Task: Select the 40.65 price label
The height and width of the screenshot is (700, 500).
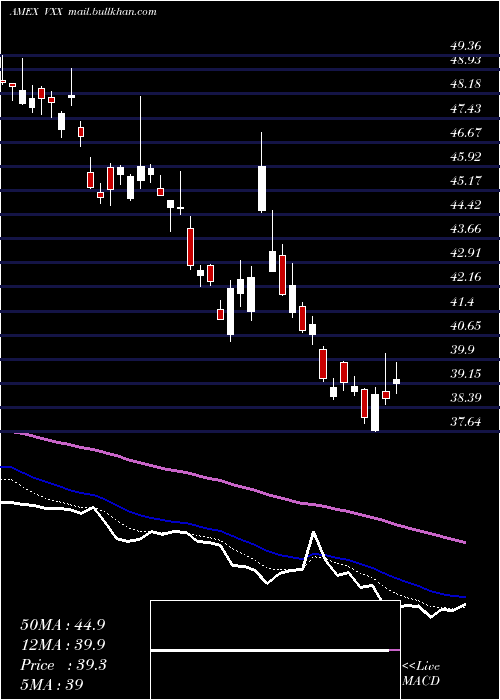Action: (x=466, y=326)
